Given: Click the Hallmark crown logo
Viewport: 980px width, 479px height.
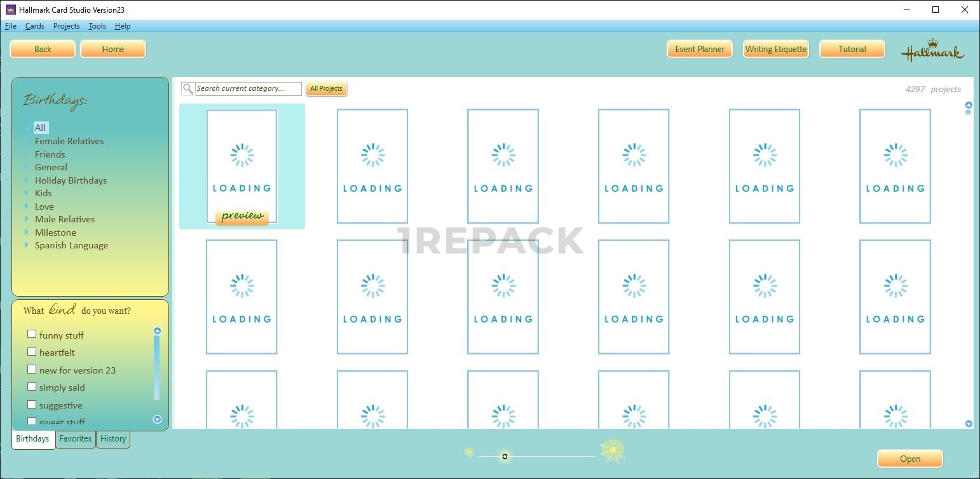Looking at the screenshot, I should click(x=932, y=51).
